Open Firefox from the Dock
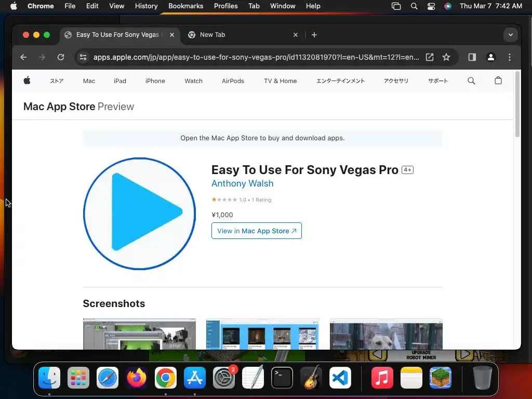 click(137, 378)
